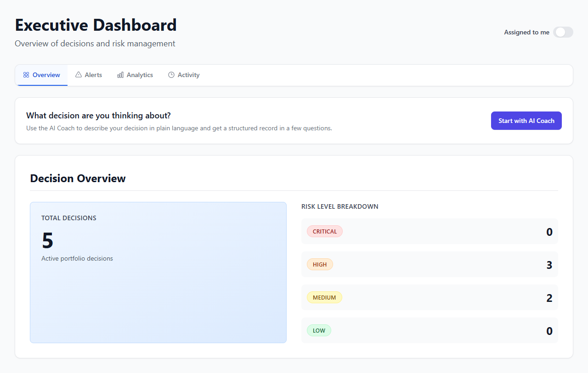Click the HIGH risk level badge
Screen dimensions: 588x373
(x=320, y=264)
